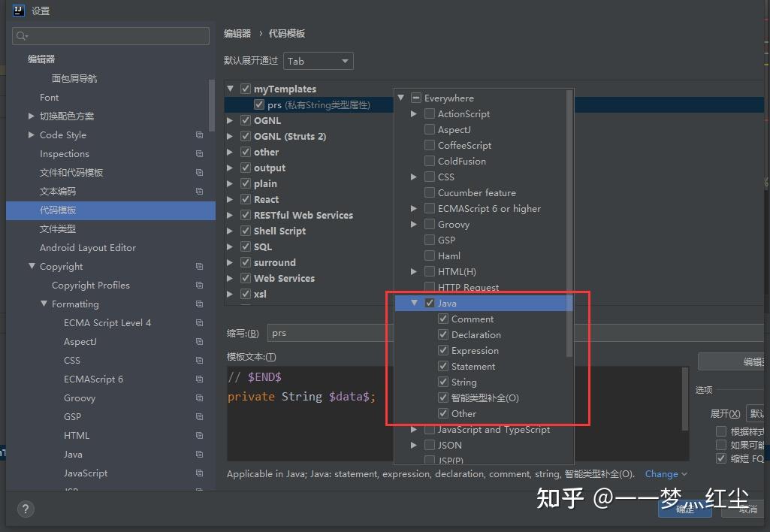770x532 pixels.
Task: Click the project-level icon beside Copyright Profiles
Action: 199,285
